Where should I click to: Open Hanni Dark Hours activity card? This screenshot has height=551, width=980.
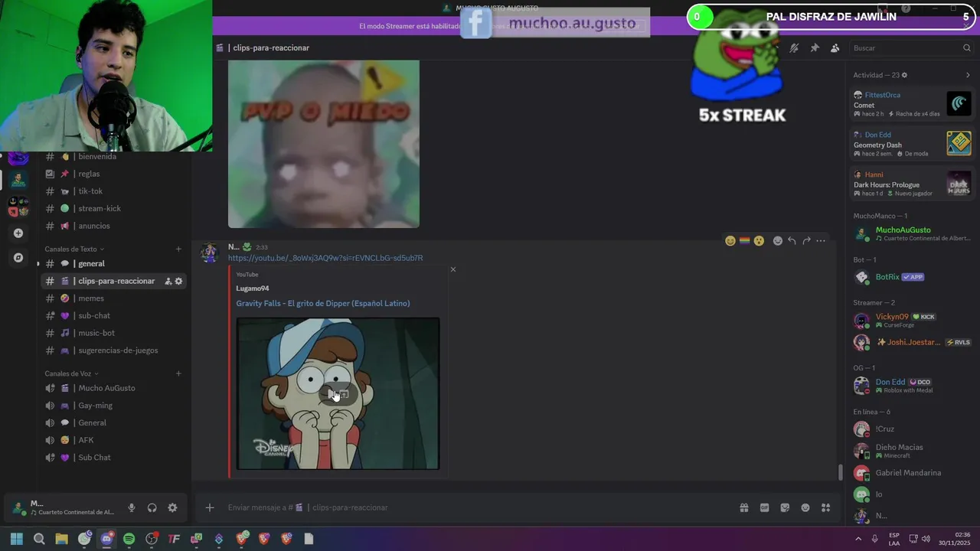[912, 184]
